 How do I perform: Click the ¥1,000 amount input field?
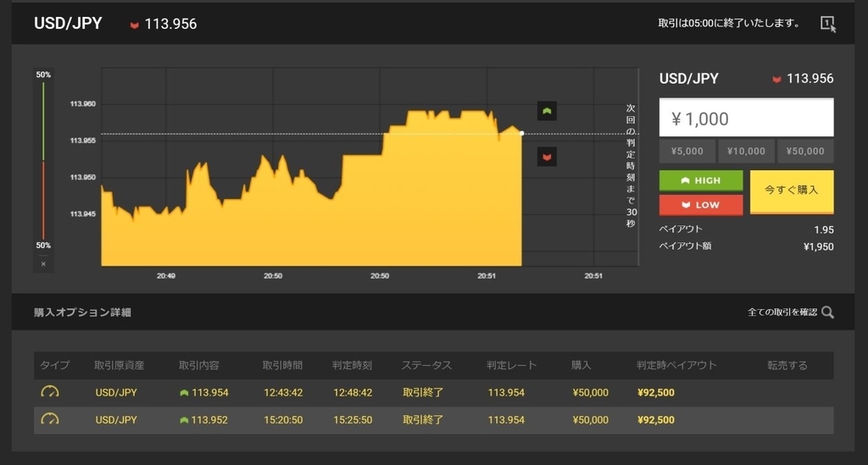[x=746, y=117]
